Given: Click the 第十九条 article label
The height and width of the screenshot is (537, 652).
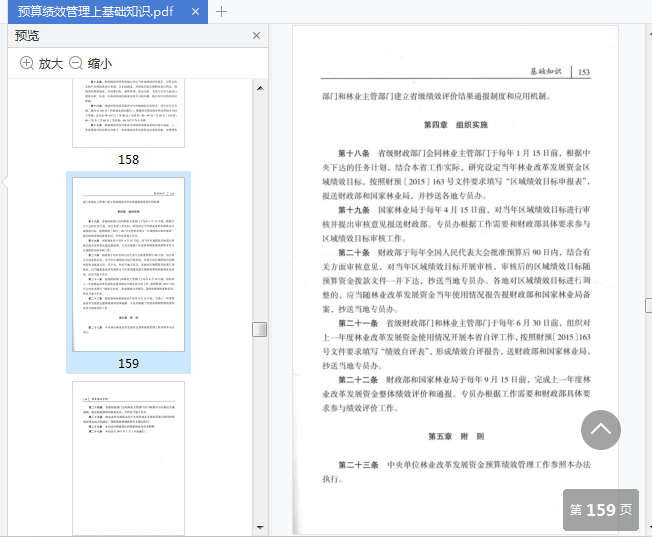Looking at the screenshot, I should click(x=354, y=210).
